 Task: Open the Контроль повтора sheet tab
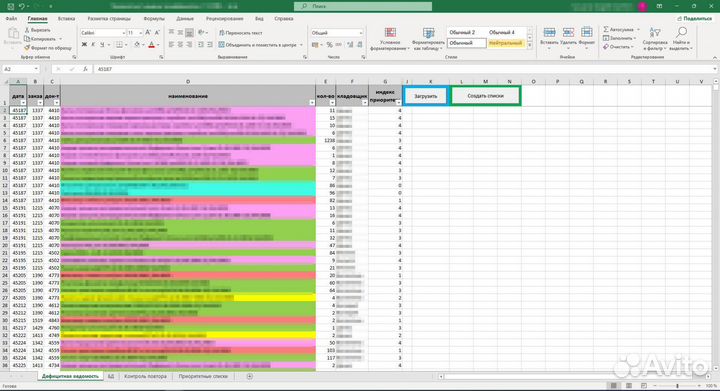pyautogui.click(x=145, y=376)
